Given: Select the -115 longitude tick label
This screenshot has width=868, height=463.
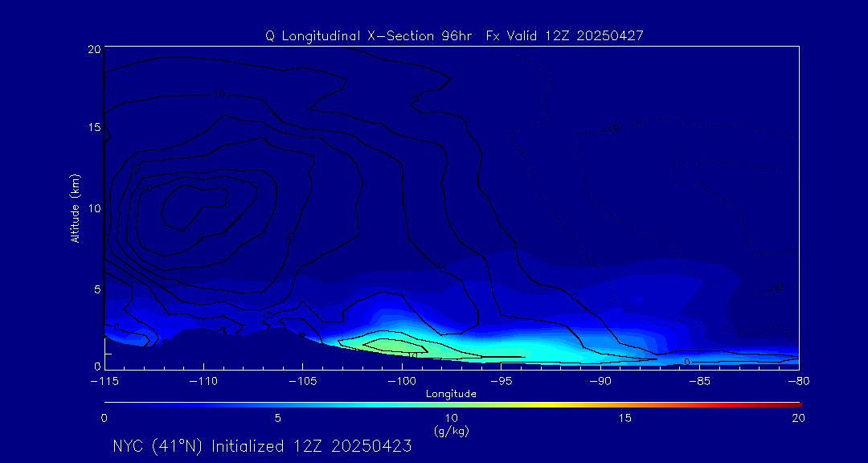Looking at the screenshot, I should [104, 381].
